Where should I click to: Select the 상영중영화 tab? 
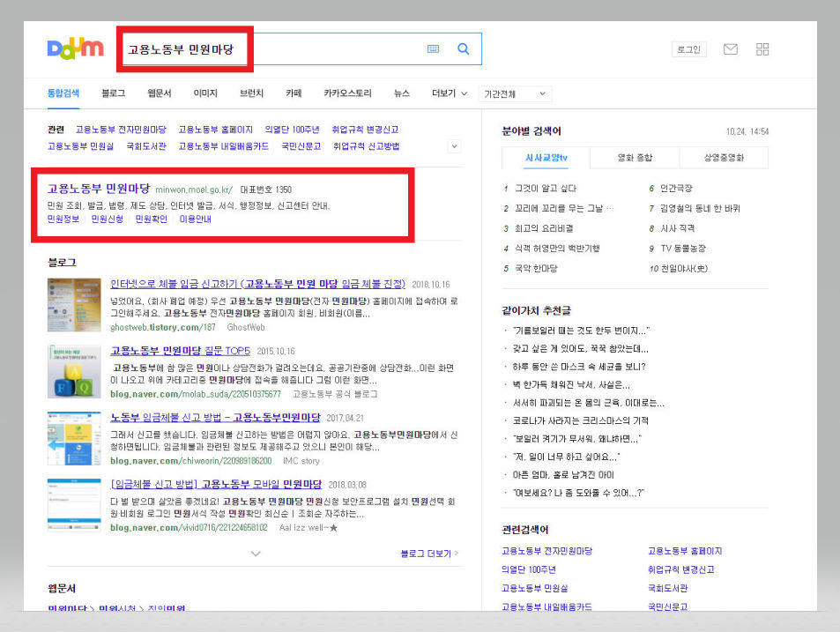pos(724,158)
